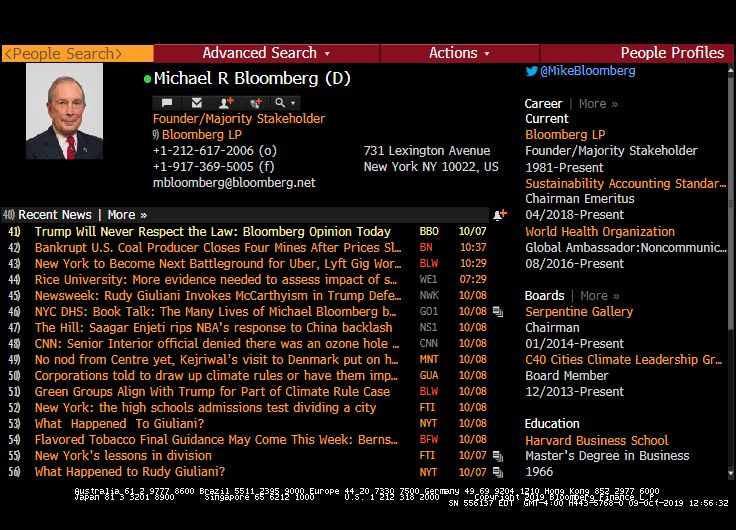Open Harvard Business School education link
Screen dimensions: 736x530
pos(597,440)
